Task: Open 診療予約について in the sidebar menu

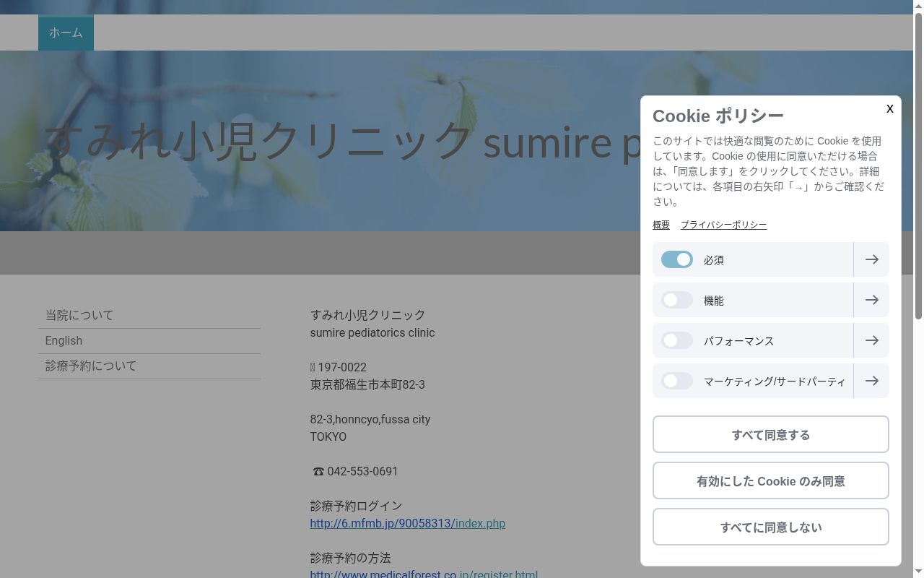Action: 149,366
